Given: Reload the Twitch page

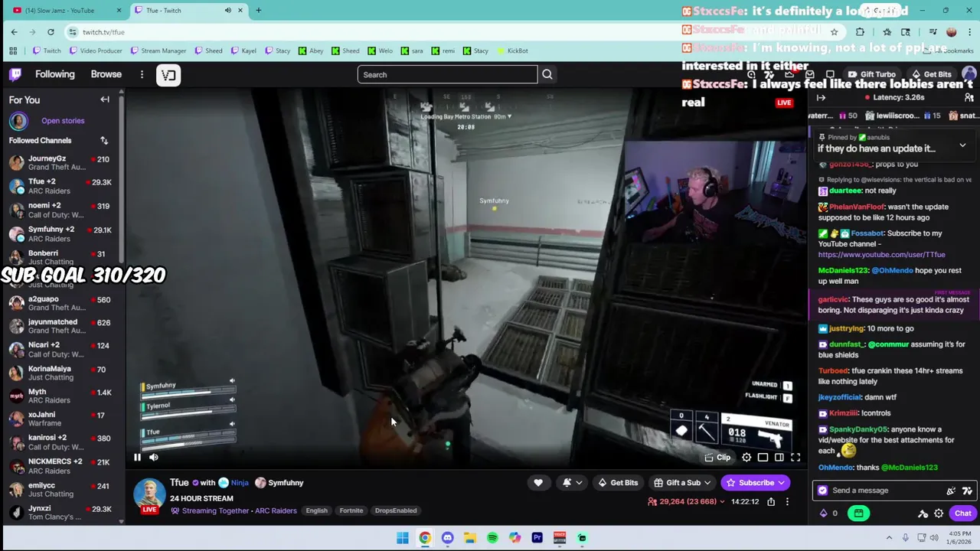Looking at the screenshot, I should click(51, 31).
